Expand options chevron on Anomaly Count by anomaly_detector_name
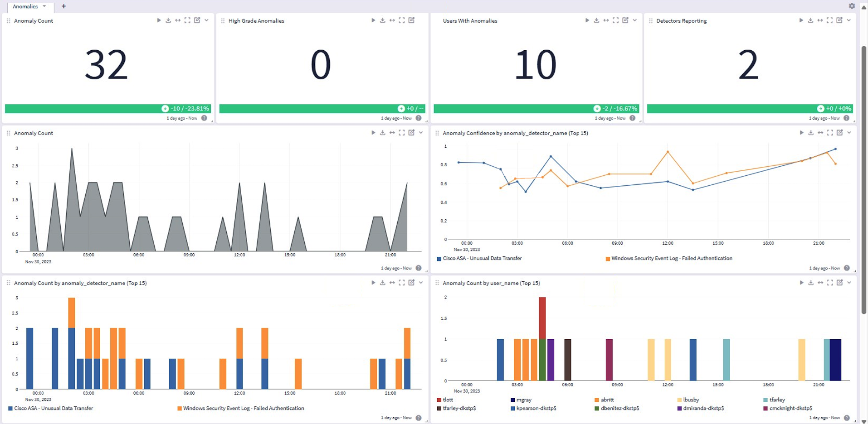The image size is (868, 424). coord(421,283)
